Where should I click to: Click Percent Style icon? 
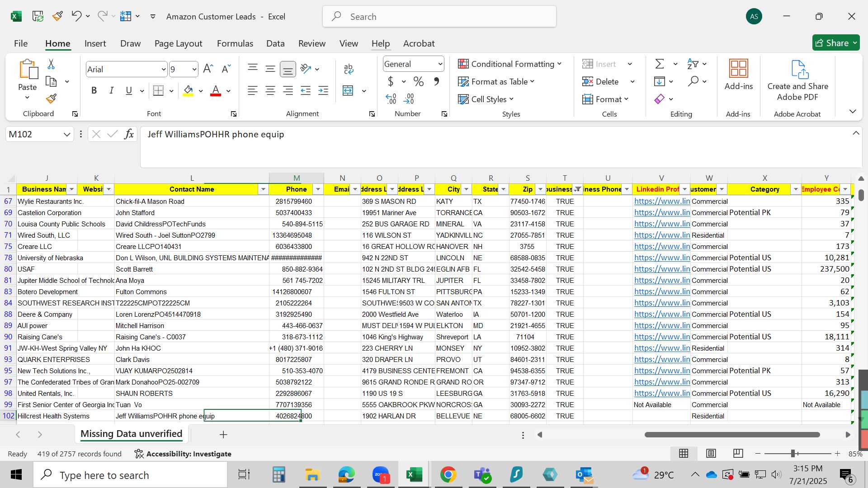tap(419, 81)
